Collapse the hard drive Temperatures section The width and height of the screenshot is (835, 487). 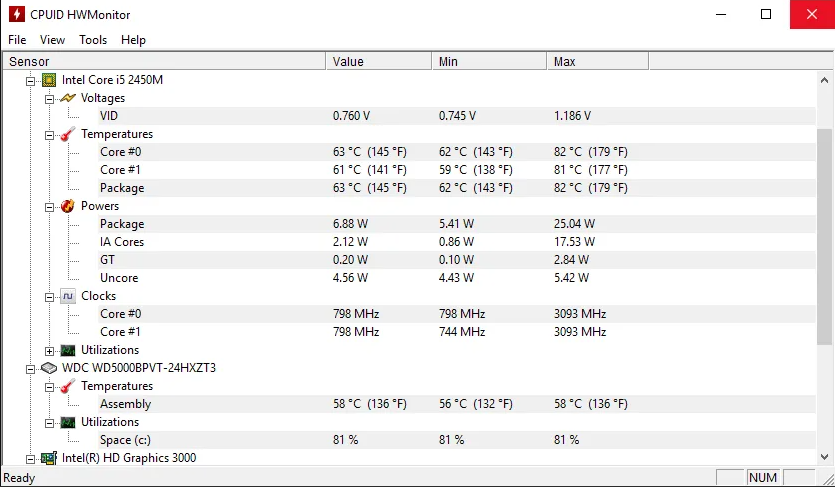tap(50, 387)
